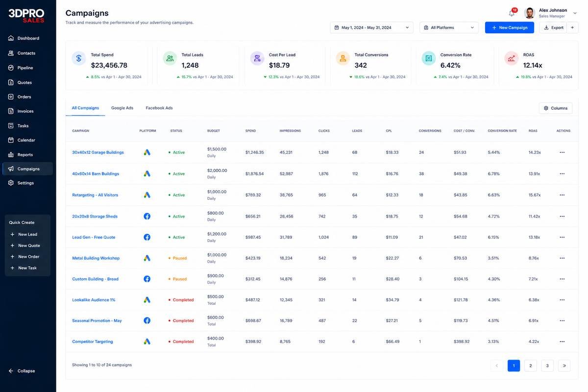This screenshot has width=588, height=392.
Task: Click Facebook icon for Lead Gen - Free Quote
Action: point(147,237)
